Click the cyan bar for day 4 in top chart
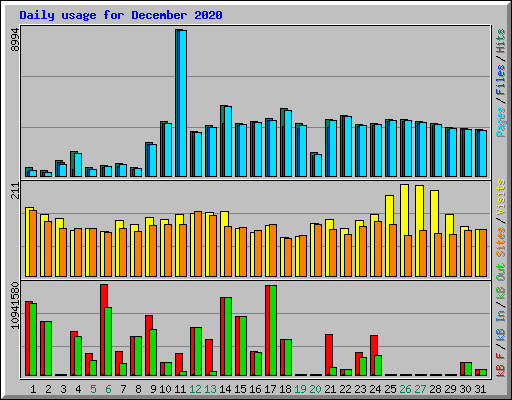The width and height of the screenshot is (512, 400). (x=78, y=165)
